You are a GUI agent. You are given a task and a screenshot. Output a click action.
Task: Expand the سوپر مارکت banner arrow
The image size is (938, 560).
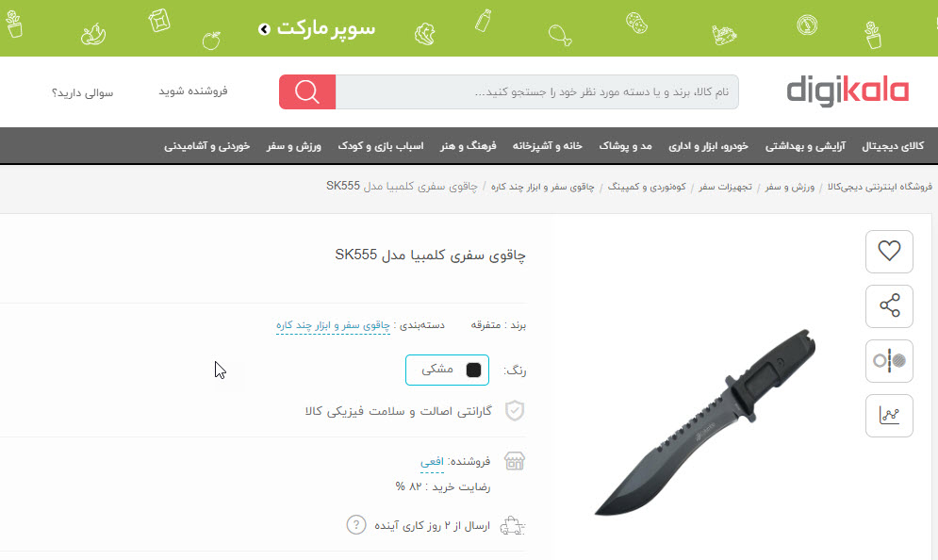click(264, 28)
